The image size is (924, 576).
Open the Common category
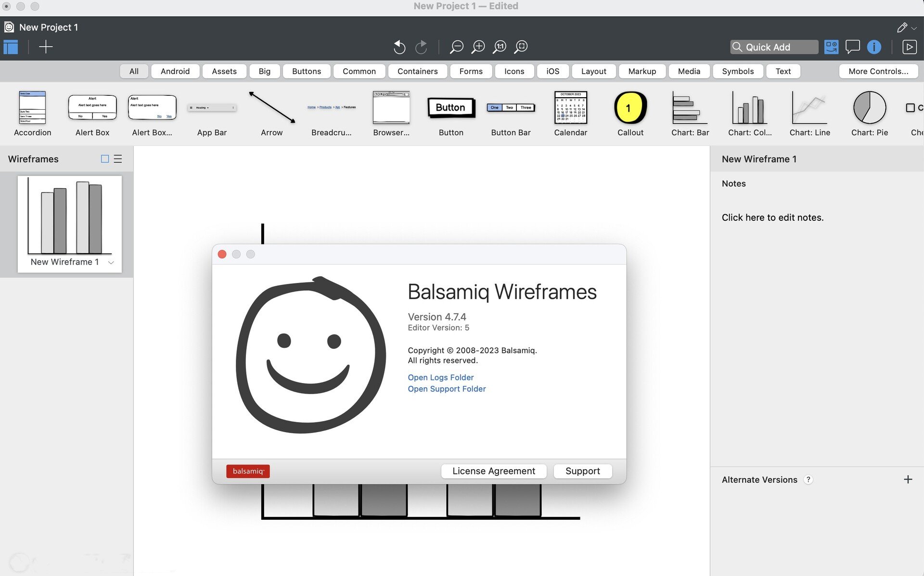pyautogui.click(x=359, y=71)
